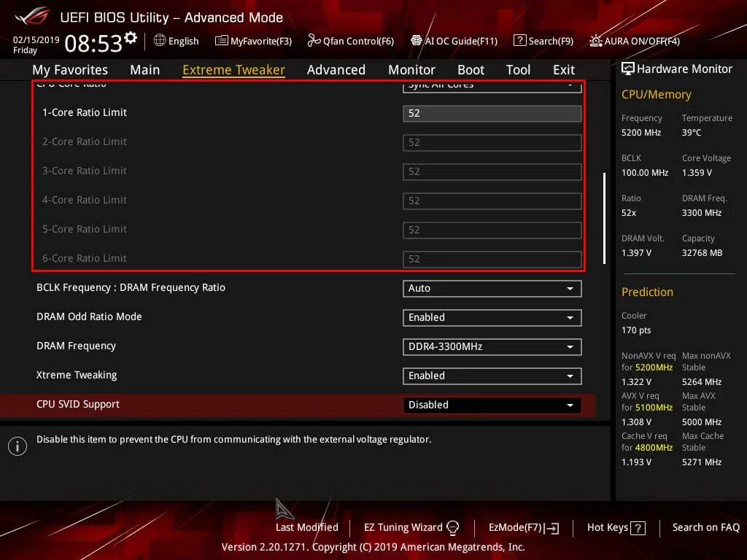Switch to the Main tab

145,70
